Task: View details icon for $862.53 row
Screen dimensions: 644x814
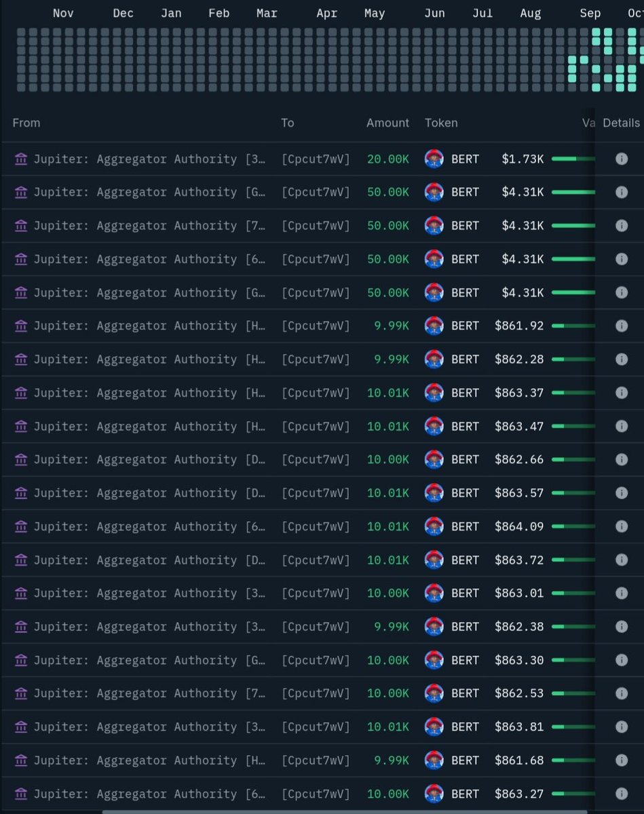Action: click(x=621, y=693)
